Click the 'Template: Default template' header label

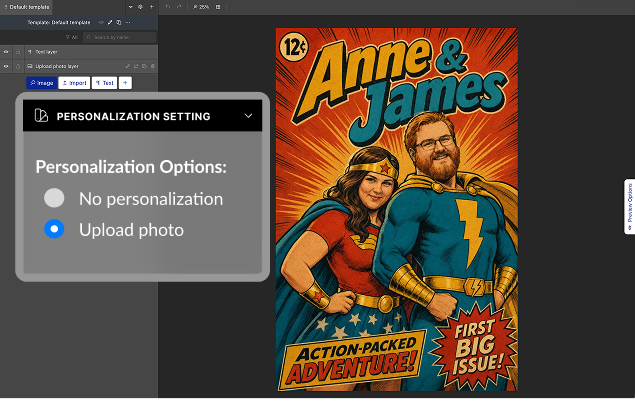click(x=59, y=22)
